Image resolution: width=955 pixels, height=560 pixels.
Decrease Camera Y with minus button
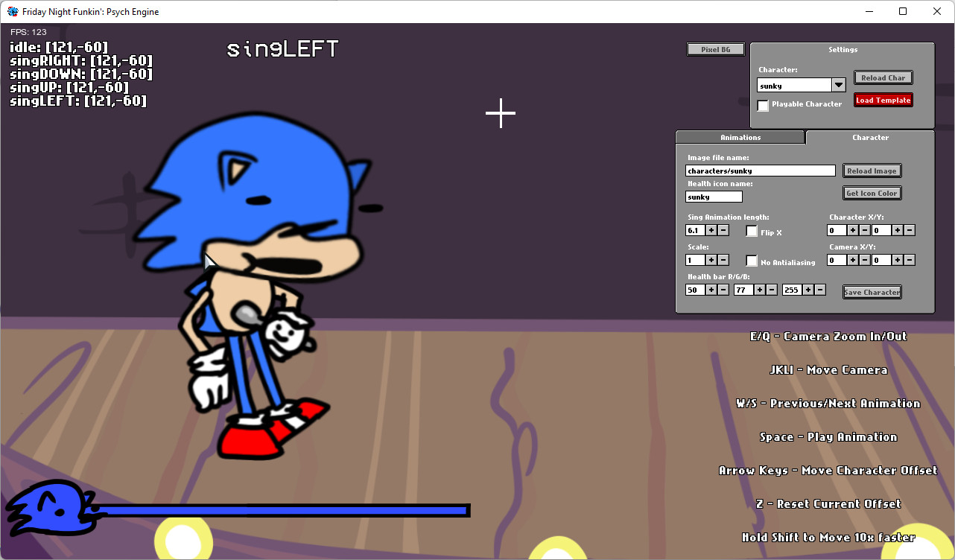pos(910,260)
